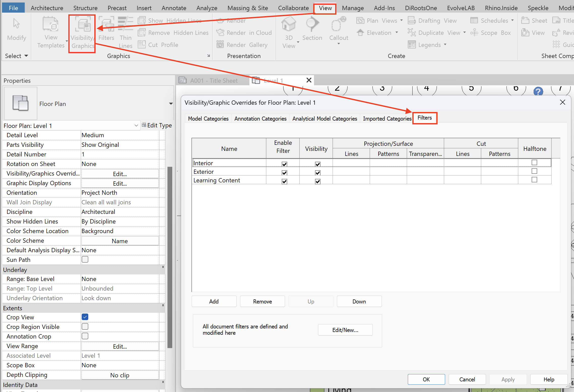Screen dimensions: 574x392
Task: Click the Edit/New... button
Action: 345,330
